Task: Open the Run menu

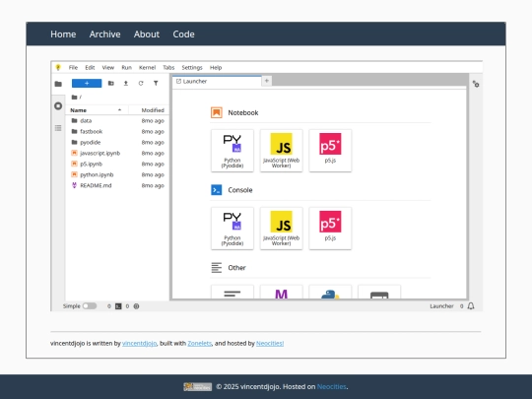Action: tap(126, 68)
